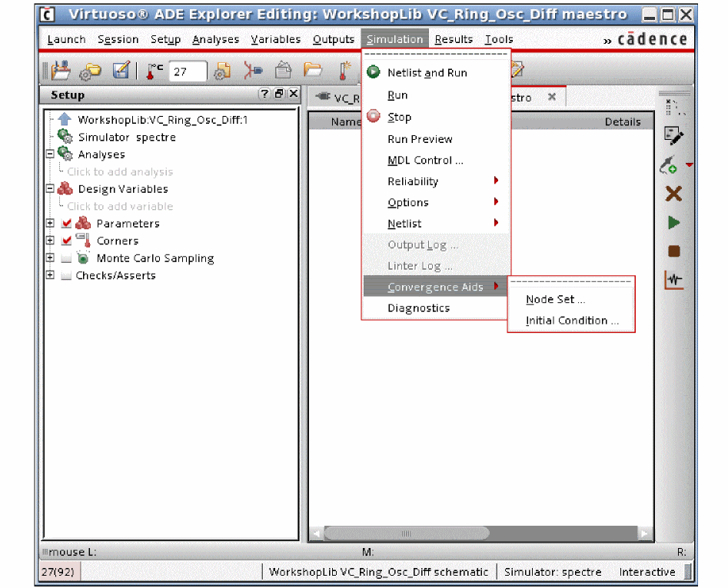
Task: Toggle the Parameters checkbox
Action: [66, 223]
